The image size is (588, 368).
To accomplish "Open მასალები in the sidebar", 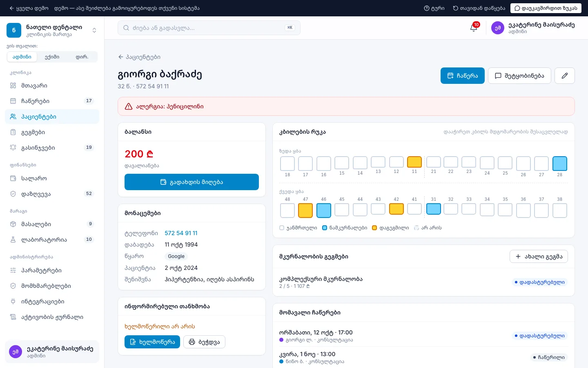I will [52, 224].
